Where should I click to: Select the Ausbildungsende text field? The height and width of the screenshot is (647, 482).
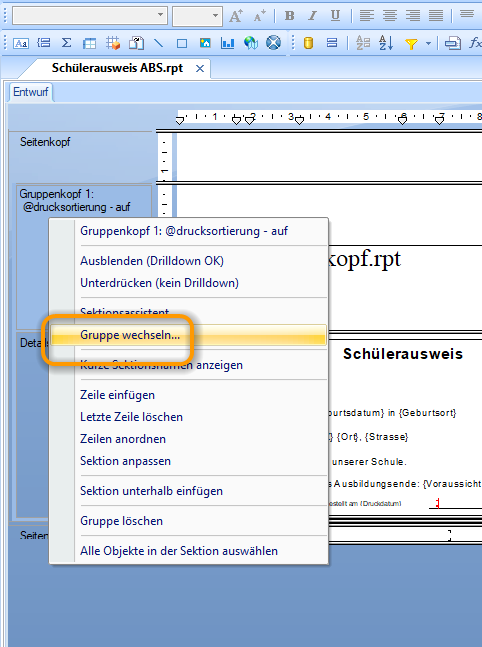405,484
